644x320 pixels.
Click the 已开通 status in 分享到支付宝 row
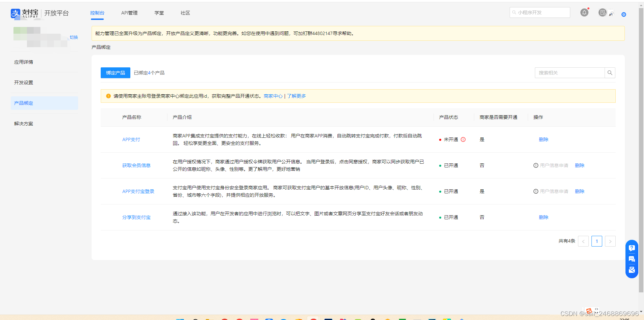[451, 217]
